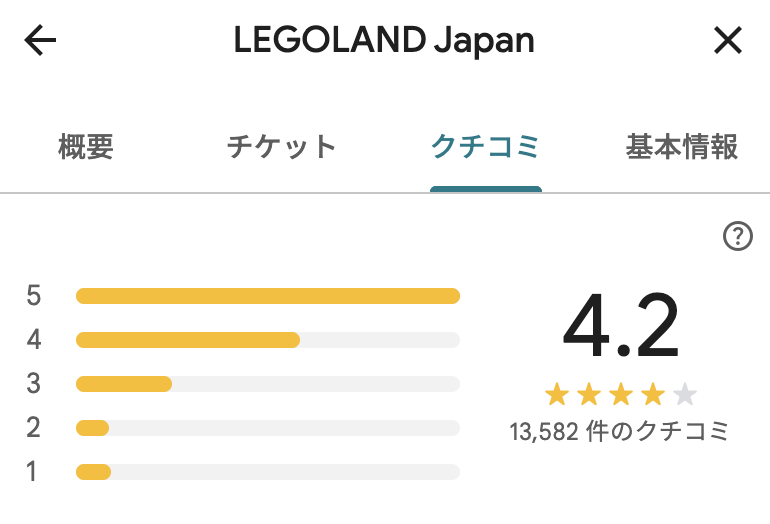Click the third yellow star icon
The height and width of the screenshot is (524, 770).
pos(621,394)
